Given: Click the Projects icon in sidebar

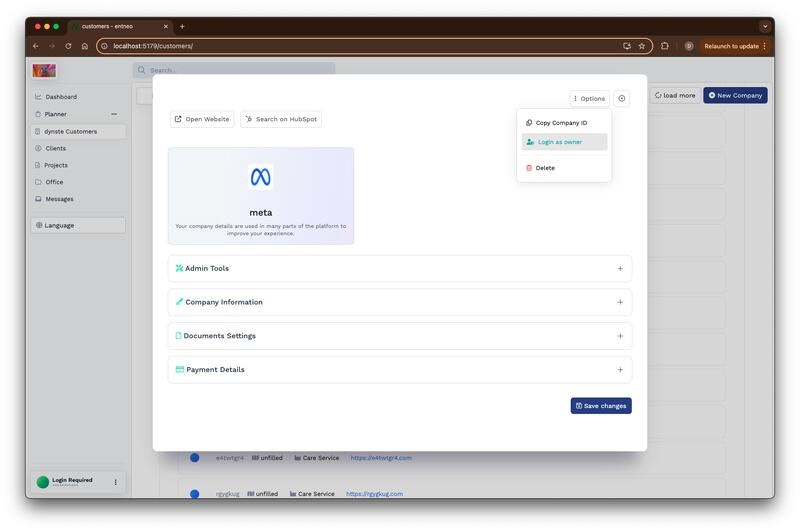Looking at the screenshot, I should click(38, 165).
